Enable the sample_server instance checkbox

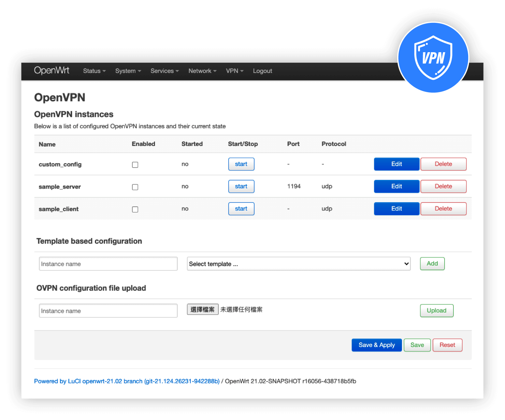(135, 187)
